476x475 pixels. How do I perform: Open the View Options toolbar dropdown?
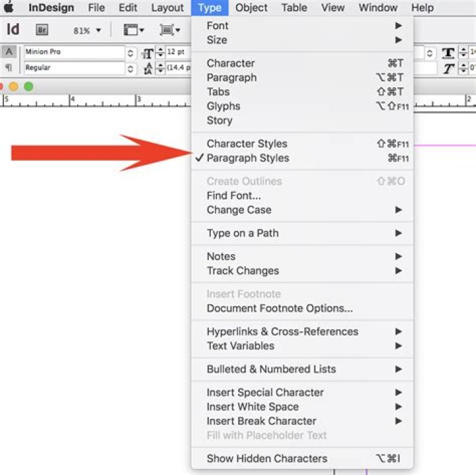pyautogui.click(x=134, y=30)
